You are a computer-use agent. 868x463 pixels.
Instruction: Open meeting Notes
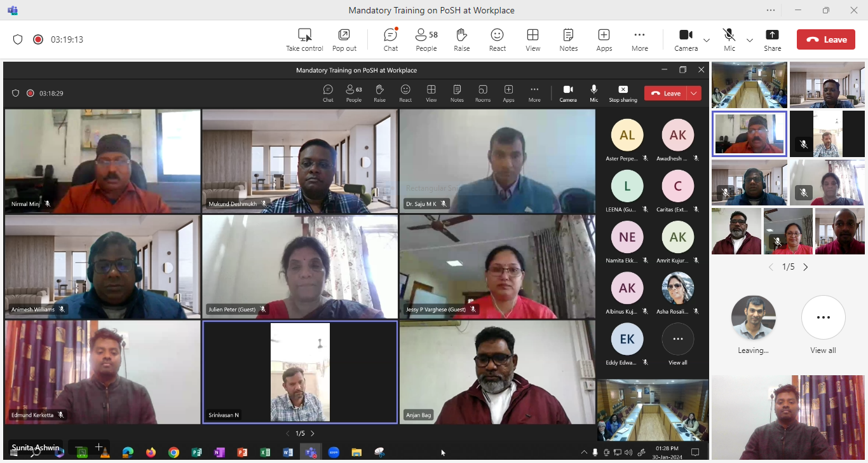(x=569, y=39)
